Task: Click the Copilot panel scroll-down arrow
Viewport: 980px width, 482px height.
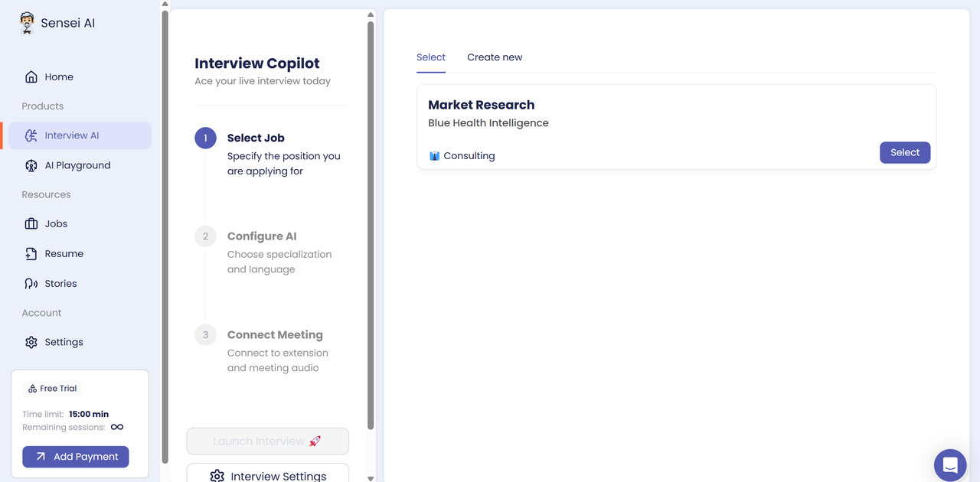Action: coord(371,478)
